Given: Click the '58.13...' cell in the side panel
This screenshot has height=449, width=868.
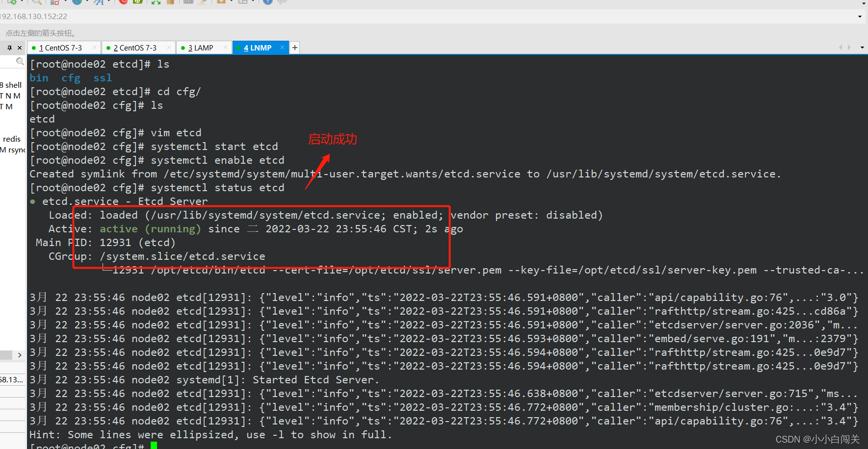Looking at the screenshot, I should coord(12,380).
